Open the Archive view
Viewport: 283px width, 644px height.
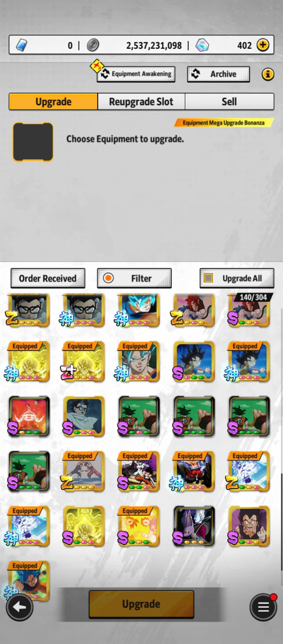[218, 74]
